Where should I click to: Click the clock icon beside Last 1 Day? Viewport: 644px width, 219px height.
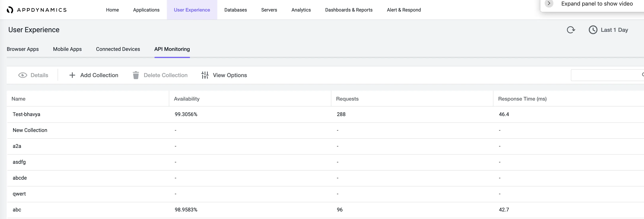(x=593, y=30)
